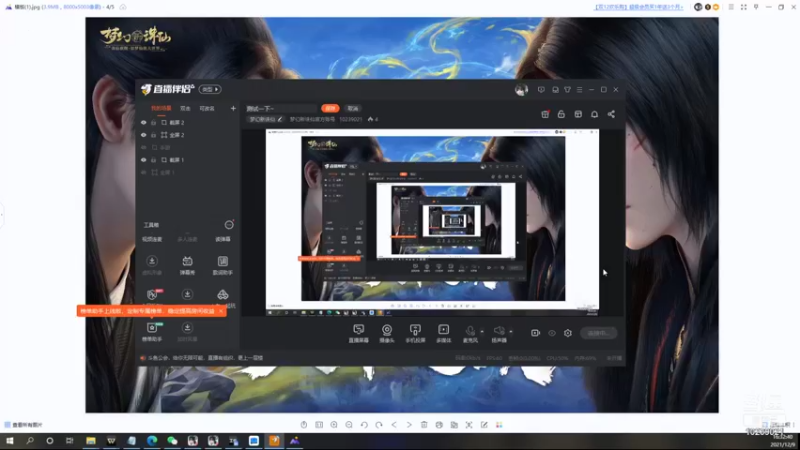Switch to the third scene tab
800x450 pixels.
(207, 108)
